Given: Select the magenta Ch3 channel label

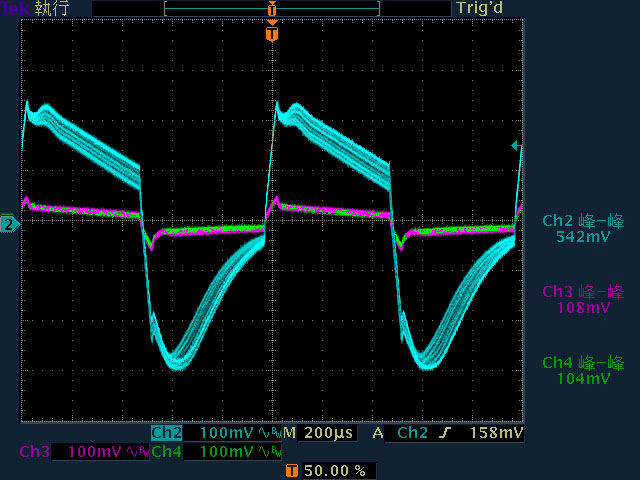Looking at the screenshot, I should coord(35,451).
